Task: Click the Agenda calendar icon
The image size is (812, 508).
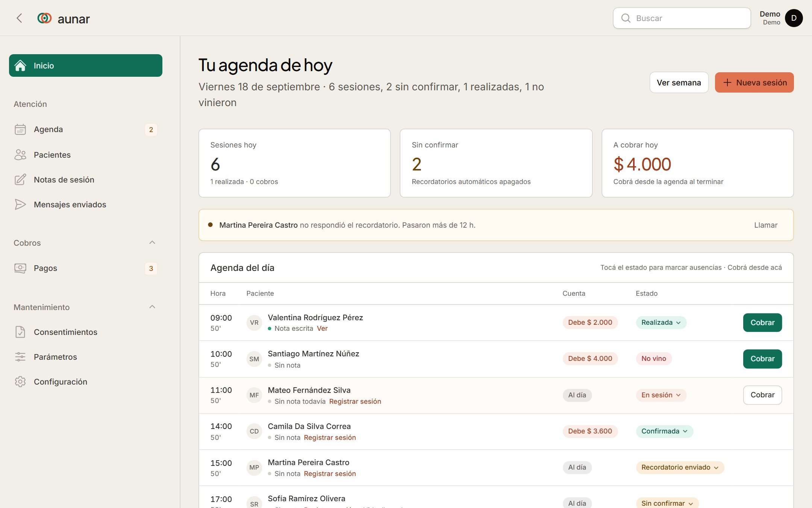Action: 20,129
